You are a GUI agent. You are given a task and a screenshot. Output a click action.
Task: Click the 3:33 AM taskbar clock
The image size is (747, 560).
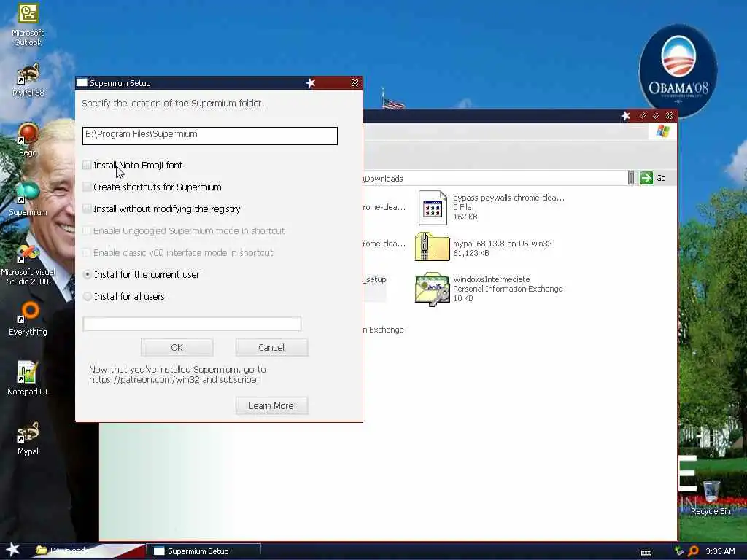click(x=720, y=551)
